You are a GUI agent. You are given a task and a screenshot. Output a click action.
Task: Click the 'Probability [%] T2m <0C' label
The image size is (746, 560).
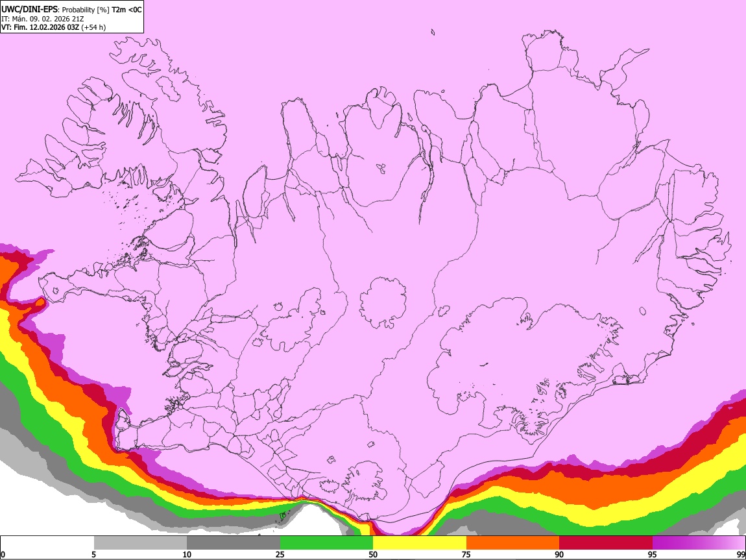[x=101, y=10]
